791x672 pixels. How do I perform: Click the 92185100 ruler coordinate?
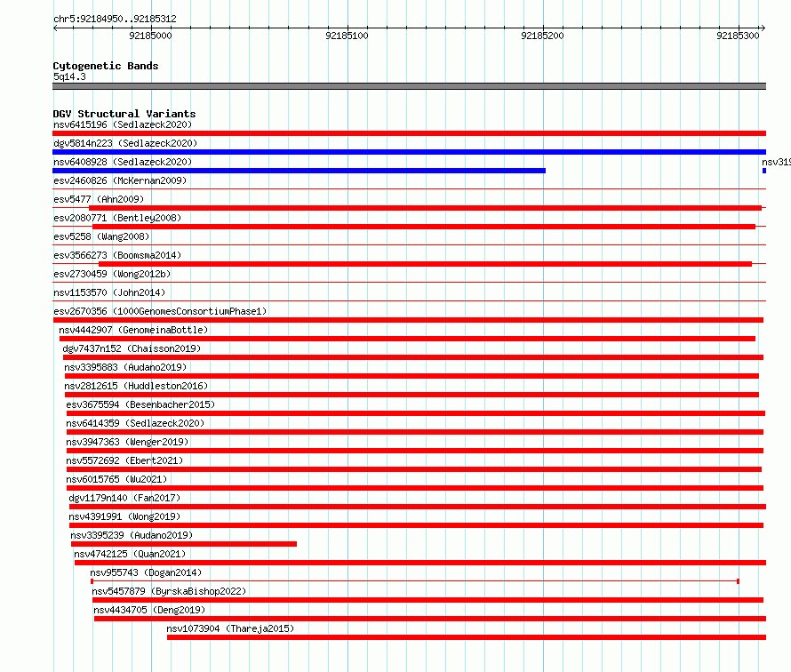[x=348, y=36]
